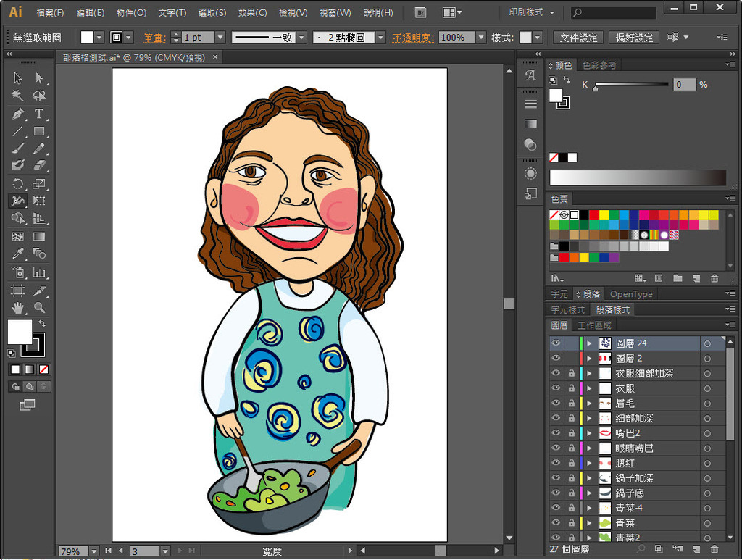742x560 pixels.
Task: Click the 文件設定 button
Action: [x=579, y=38]
